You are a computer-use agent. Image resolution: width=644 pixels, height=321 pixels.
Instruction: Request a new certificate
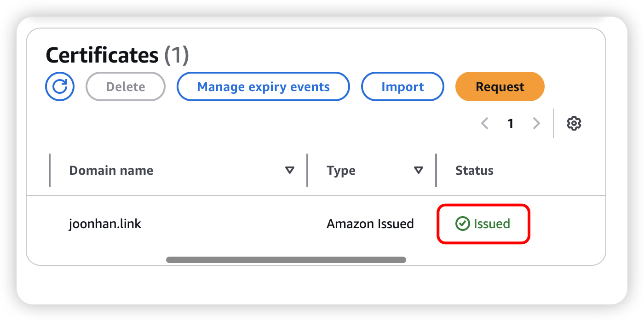tap(500, 86)
